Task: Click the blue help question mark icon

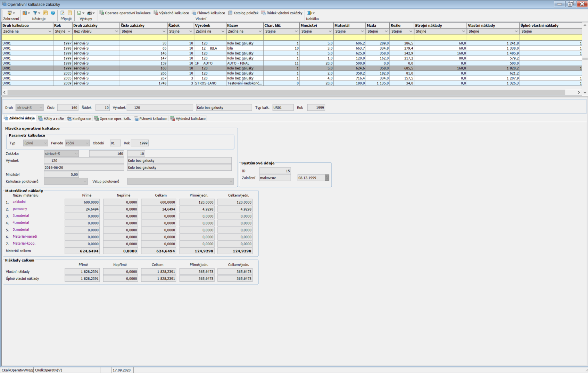Action: point(53,13)
